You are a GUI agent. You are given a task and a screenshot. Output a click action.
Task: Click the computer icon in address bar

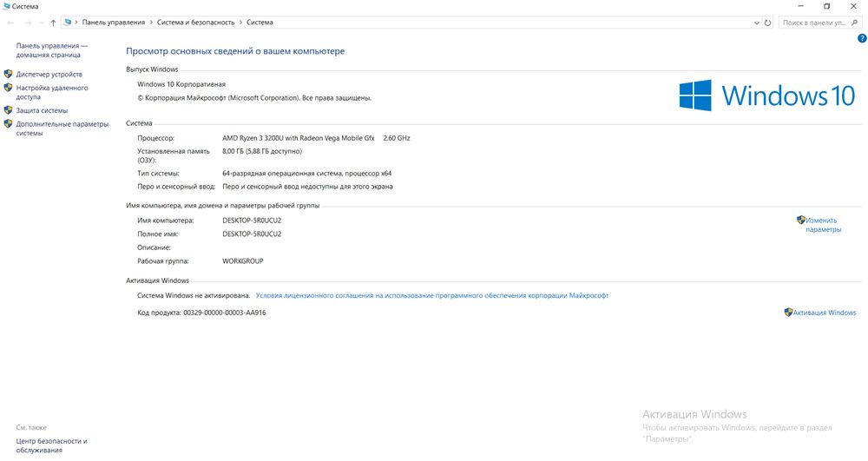pyautogui.click(x=68, y=22)
